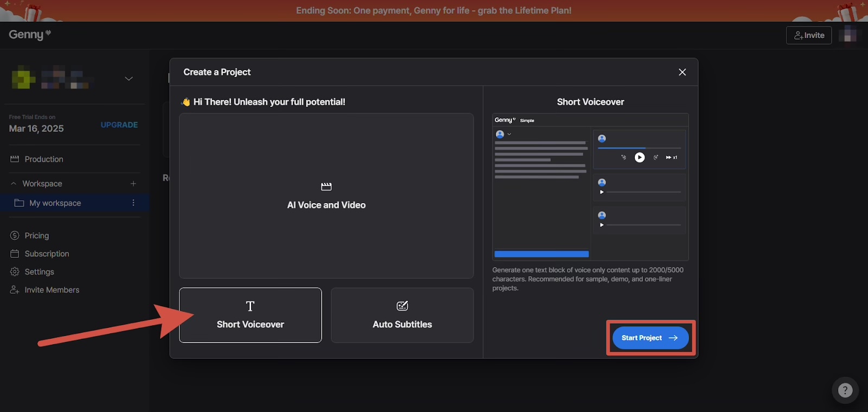Viewport: 868px width, 412px height.
Task: Add a new workspace with plus icon
Action: tap(133, 183)
